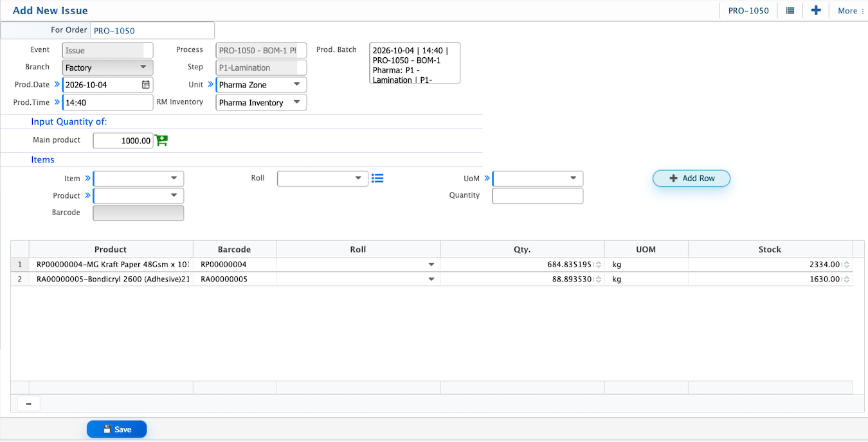Adjust Qty stepper for row 684.835195

tap(598, 264)
